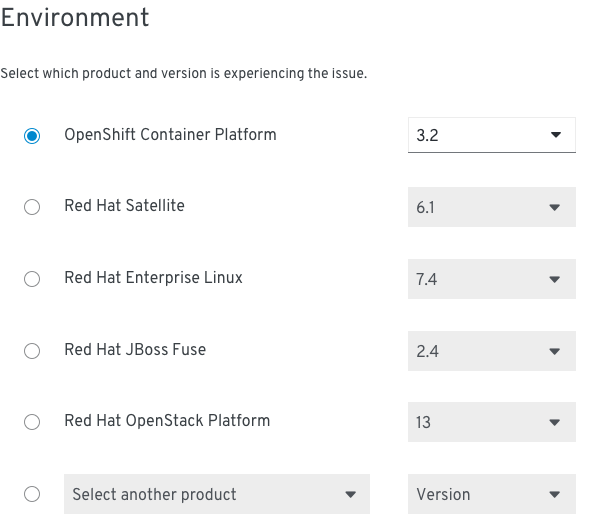The width and height of the screenshot is (600, 529).
Task: Select the Red Hat JBoss Fuse radio button
Action: tap(32, 351)
